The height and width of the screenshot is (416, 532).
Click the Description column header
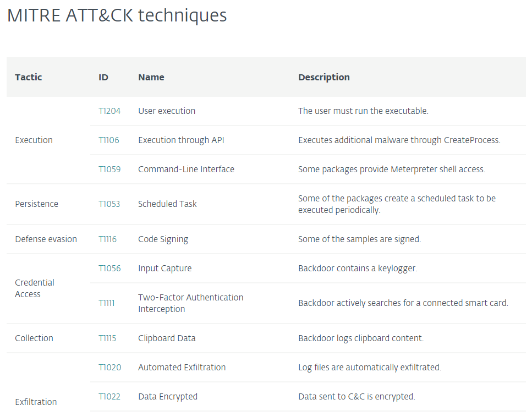[324, 78]
